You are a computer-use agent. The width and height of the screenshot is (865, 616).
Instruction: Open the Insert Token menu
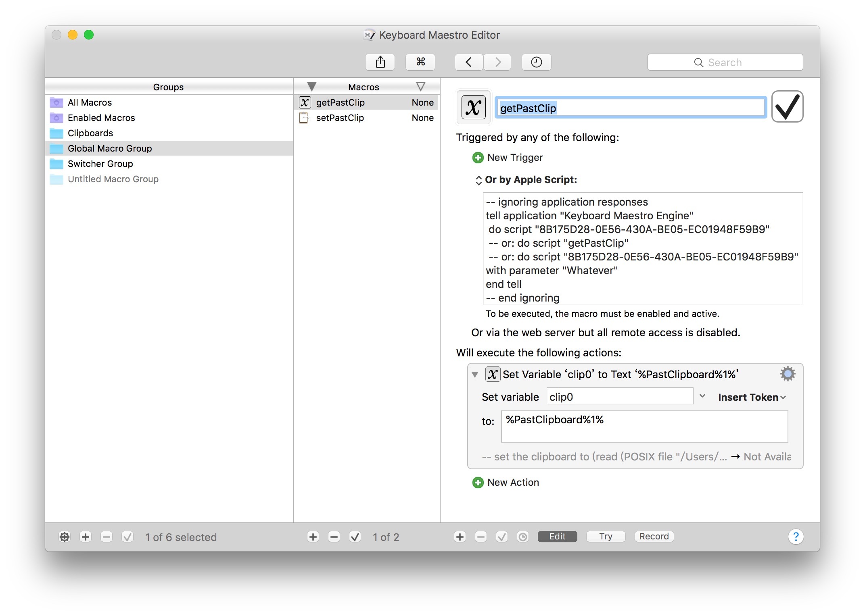pyautogui.click(x=752, y=397)
